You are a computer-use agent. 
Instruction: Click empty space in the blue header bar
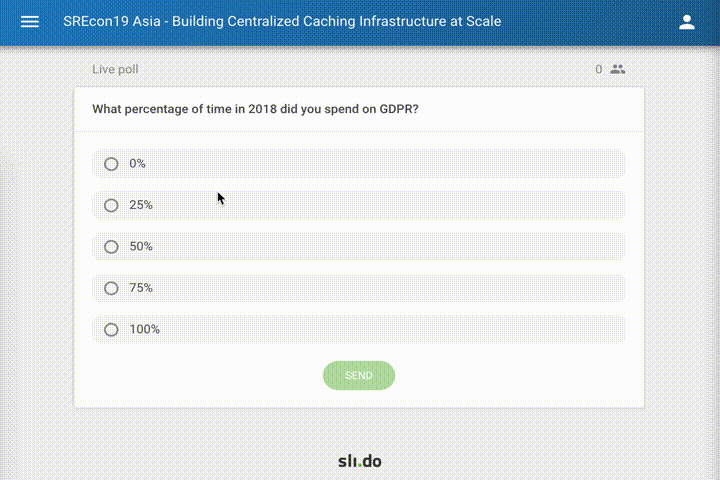[x=590, y=21]
